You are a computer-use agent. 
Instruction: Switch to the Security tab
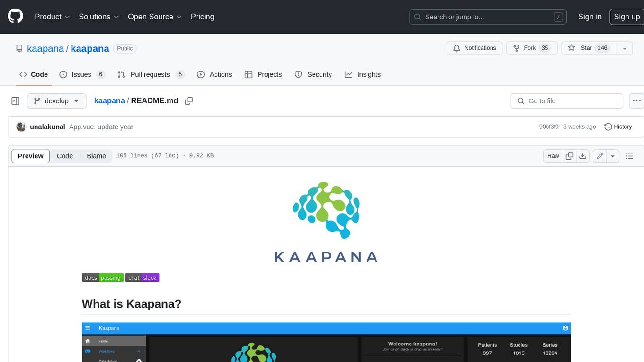pos(313,74)
